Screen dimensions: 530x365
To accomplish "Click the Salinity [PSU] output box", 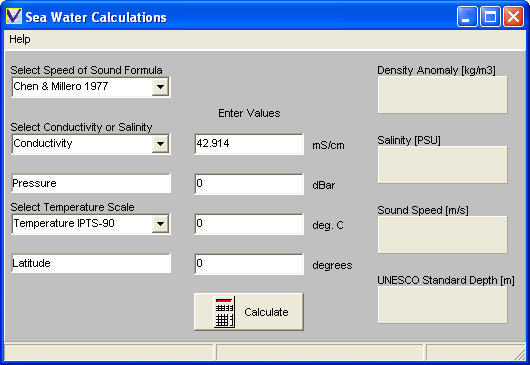I will [x=442, y=165].
